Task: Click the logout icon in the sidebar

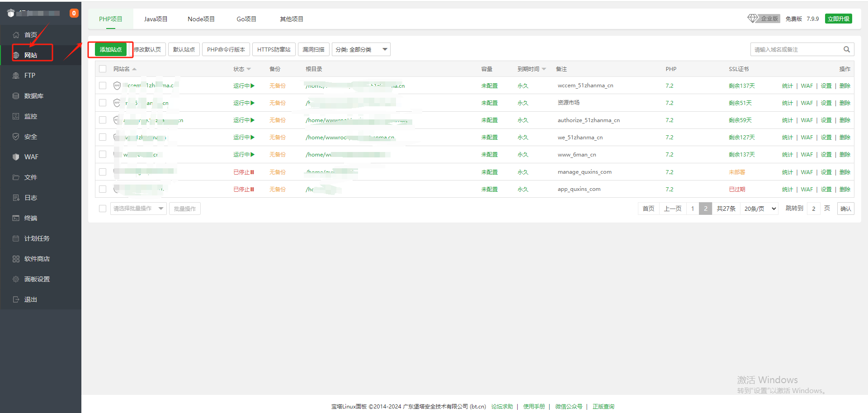Action: pos(16,299)
